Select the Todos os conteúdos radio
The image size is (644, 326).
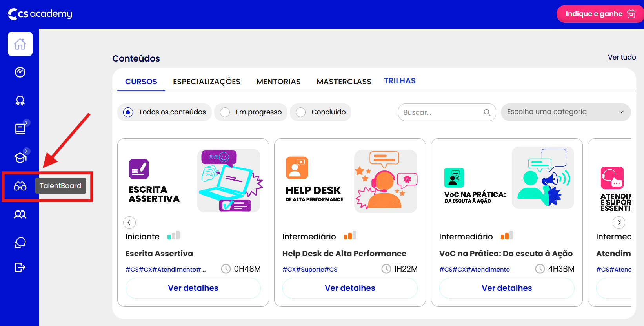tap(128, 112)
